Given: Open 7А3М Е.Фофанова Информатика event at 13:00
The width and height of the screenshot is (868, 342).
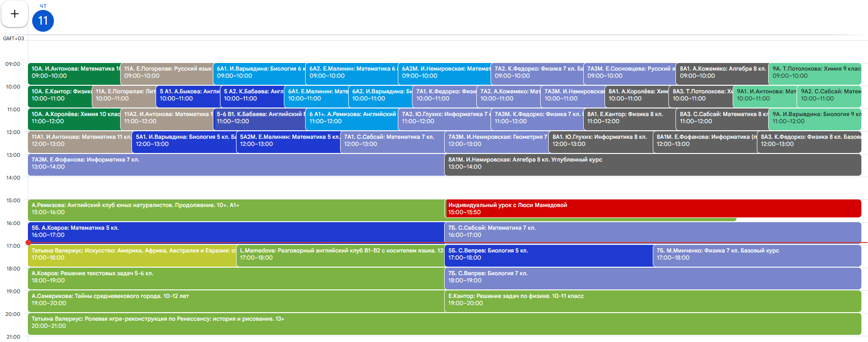Looking at the screenshot, I should tap(236, 164).
